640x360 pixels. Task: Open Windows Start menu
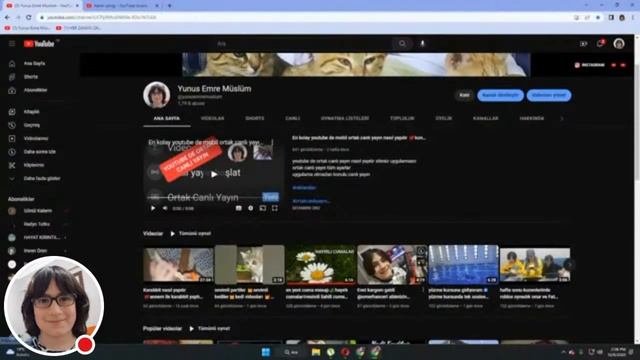tap(266, 352)
